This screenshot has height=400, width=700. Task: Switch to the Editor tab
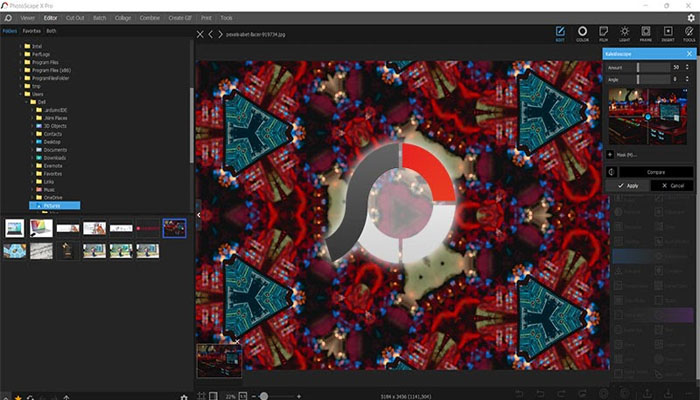tap(50, 18)
